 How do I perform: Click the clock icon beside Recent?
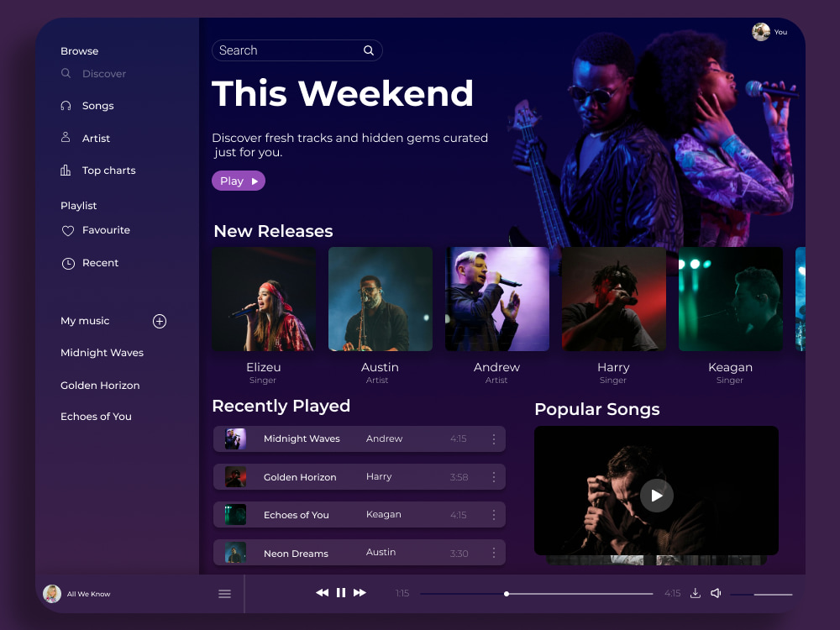click(x=68, y=264)
